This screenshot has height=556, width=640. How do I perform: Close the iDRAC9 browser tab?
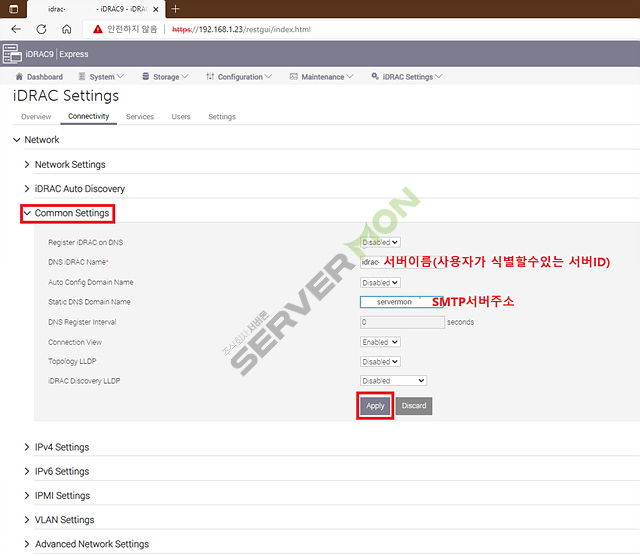click(156, 9)
